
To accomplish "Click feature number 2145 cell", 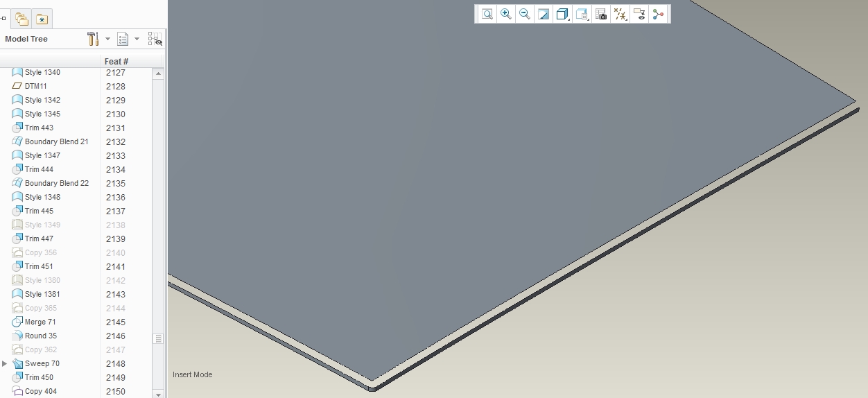I will (x=116, y=322).
